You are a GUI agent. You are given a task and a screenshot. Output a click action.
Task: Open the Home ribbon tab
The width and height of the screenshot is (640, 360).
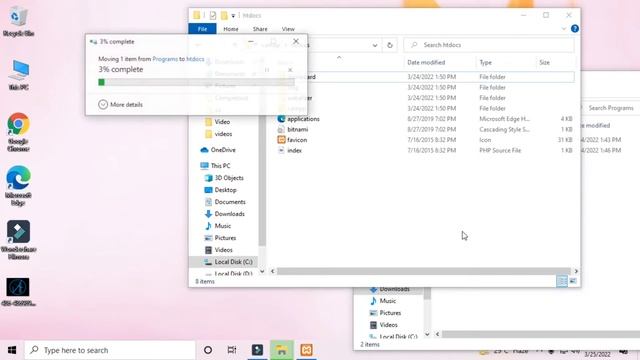tap(231, 29)
